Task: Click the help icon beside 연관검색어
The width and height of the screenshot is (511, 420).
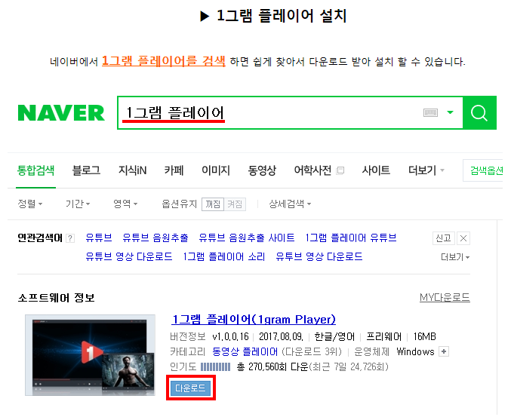Action: pyautogui.click(x=69, y=238)
